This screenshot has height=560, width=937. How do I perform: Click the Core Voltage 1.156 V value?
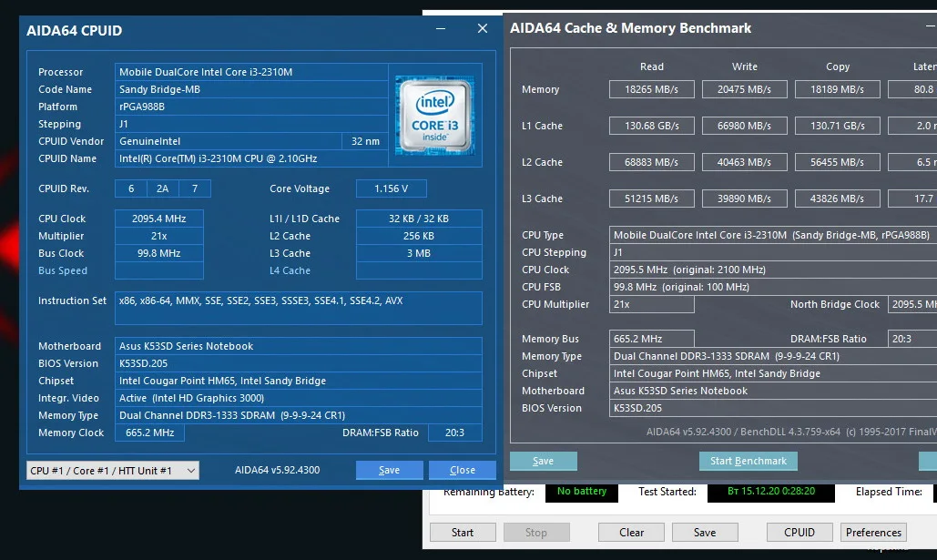[x=391, y=188]
